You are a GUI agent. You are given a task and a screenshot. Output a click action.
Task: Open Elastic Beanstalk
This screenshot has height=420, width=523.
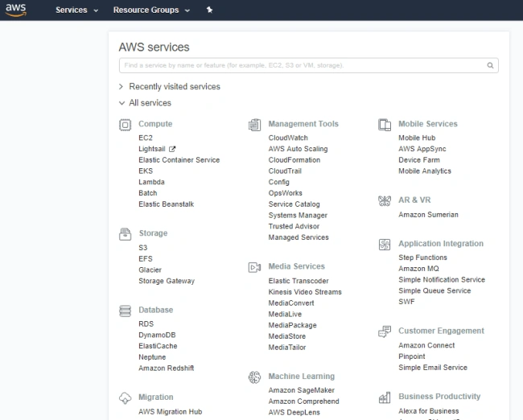166,204
